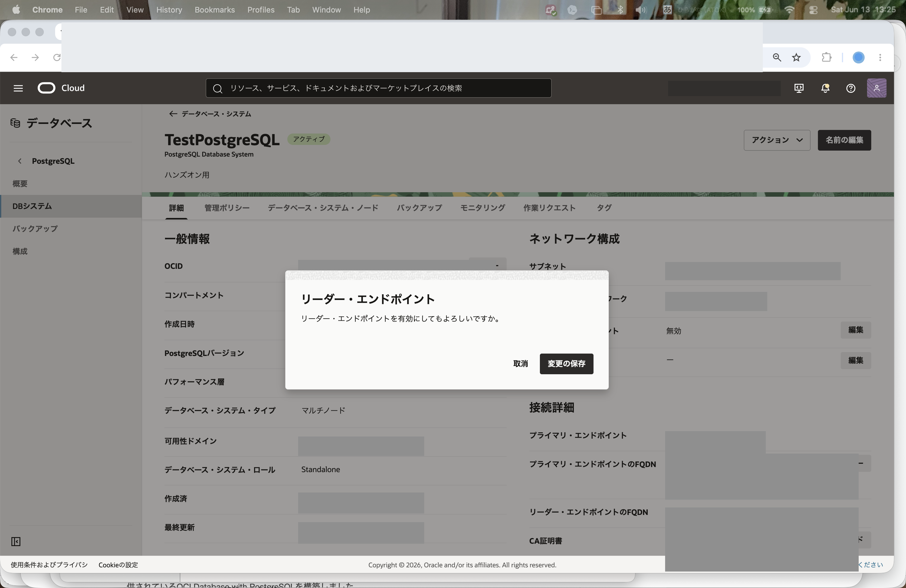Screen dimensions: 906x588
Task: Click the アクティブ status badge
Action: coord(308,139)
